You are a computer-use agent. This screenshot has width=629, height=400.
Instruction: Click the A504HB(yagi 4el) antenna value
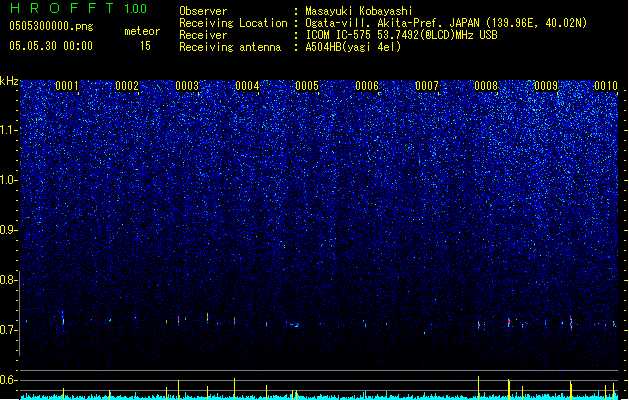(353, 47)
